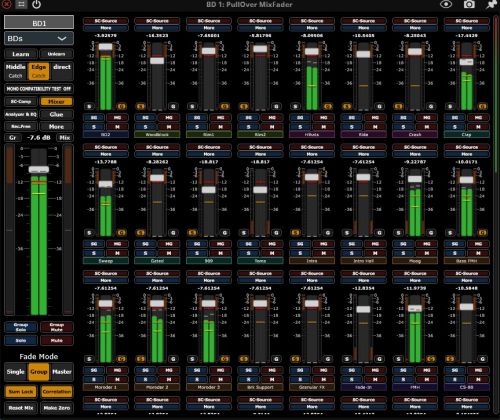Click the orange badge left of Woodblock's meter
The width and height of the screenshot is (500, 420).
tap(140, 107)
